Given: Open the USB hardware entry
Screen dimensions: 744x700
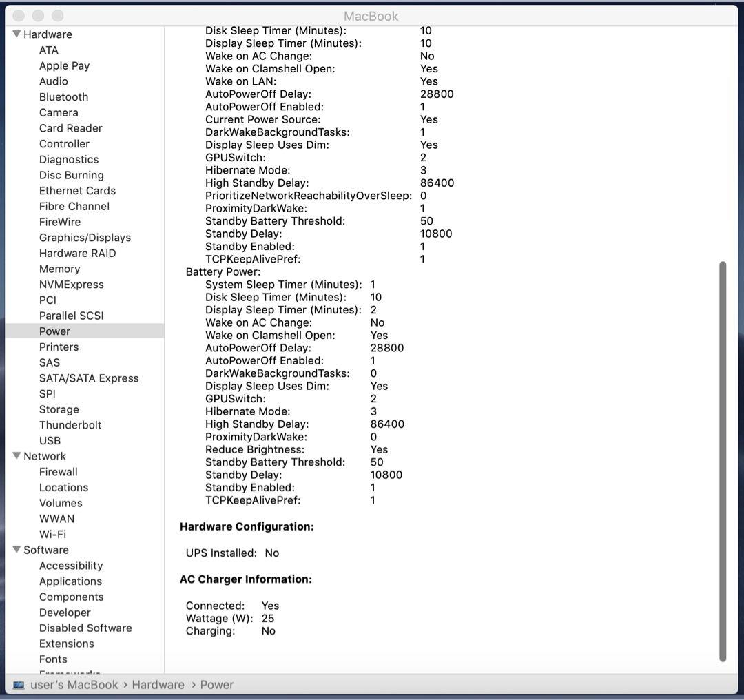Looking at the screenshot, I should coord(50,441).
